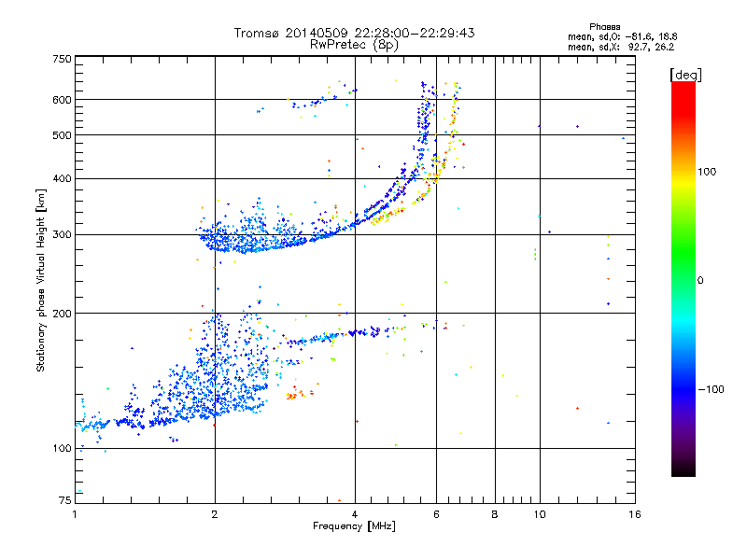Click the orange-red point cluster near 130 km
Screen dimensions: 747x560
(299, 393)
